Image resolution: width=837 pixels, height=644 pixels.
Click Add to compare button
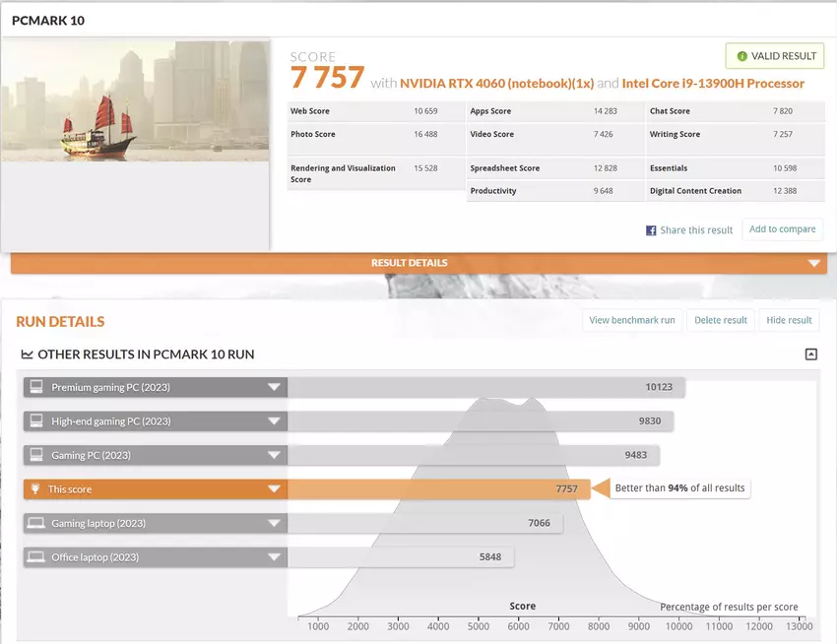tap(782, 229)
